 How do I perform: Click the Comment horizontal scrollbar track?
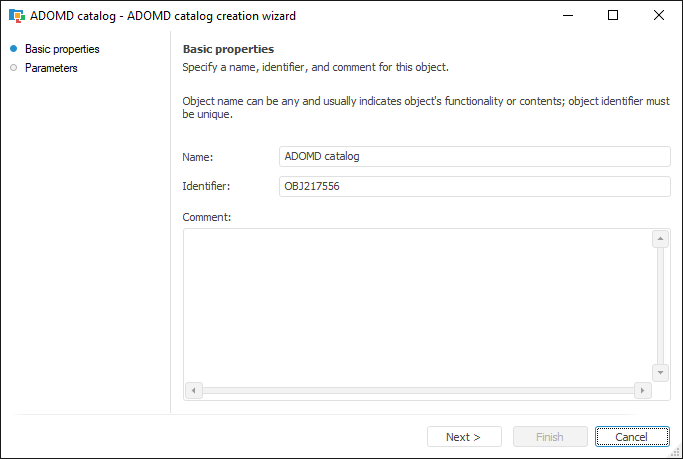tap(419, 390)
